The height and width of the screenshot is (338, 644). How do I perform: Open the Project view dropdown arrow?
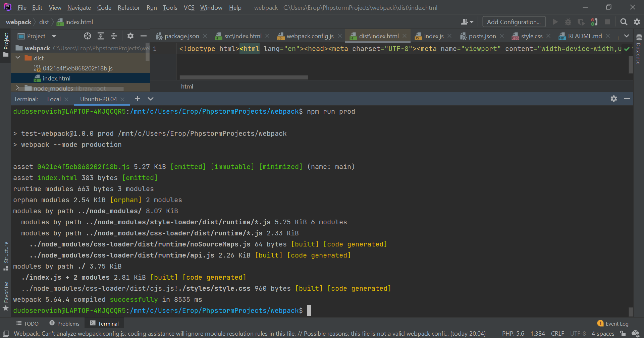coord(54,36)
